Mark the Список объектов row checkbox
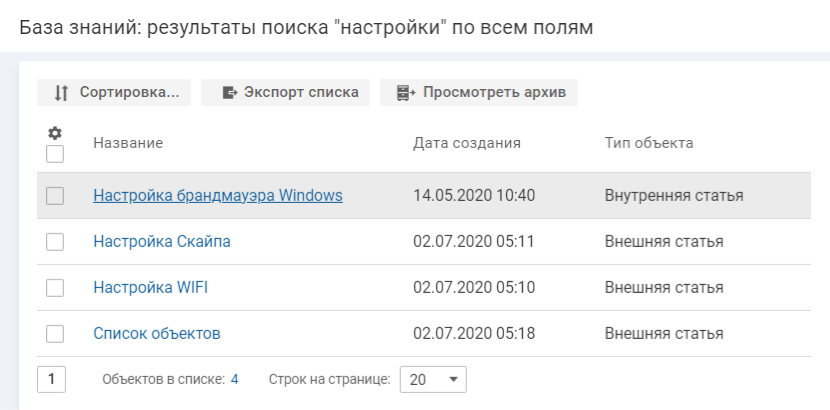The height and width of the screenshot is (410, 830). [55, 334]
